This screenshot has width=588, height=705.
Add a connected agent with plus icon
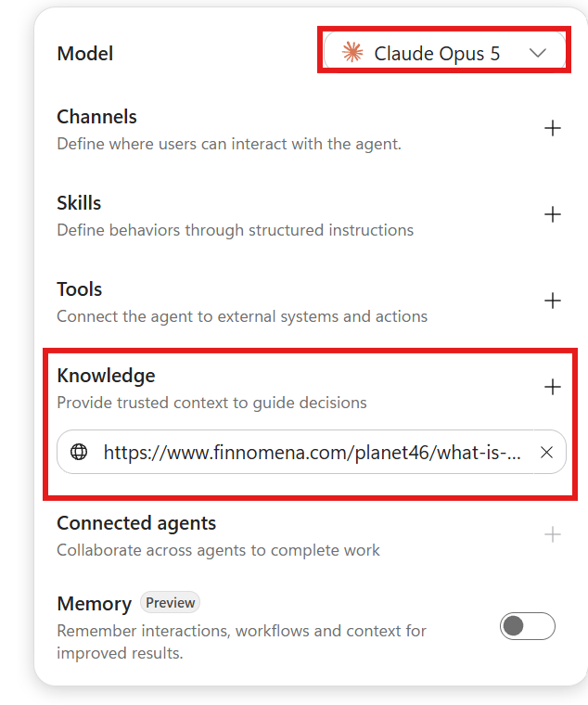[553, 534]
